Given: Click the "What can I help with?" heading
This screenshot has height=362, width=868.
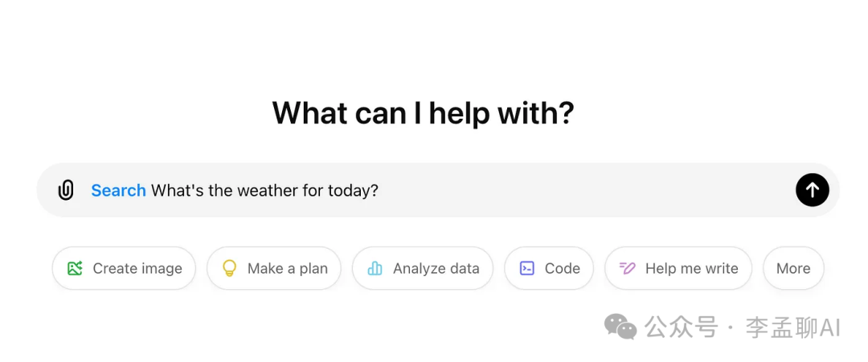Looking at the screenshot, I should pyautogui.click(x=423, y=113).
